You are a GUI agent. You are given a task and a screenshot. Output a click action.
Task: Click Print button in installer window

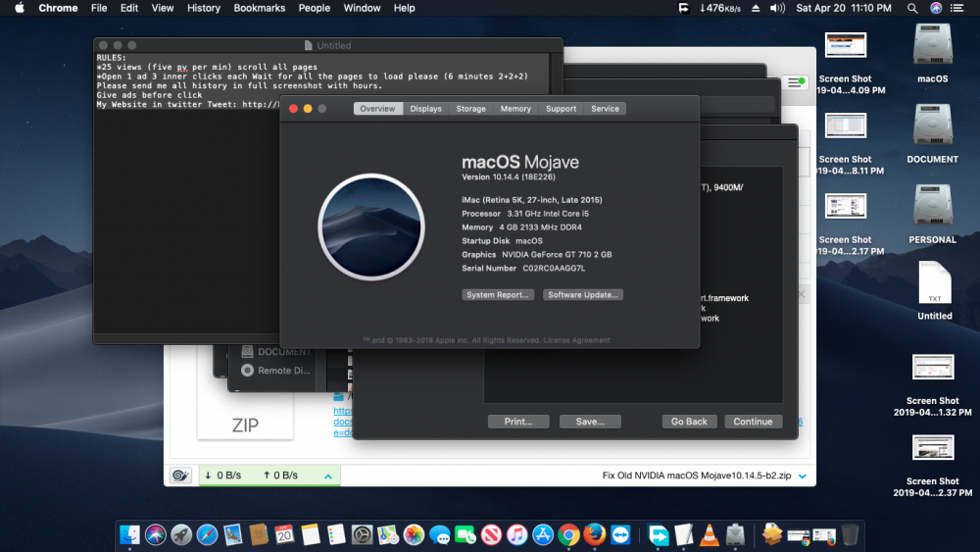(x=518, y=422)
